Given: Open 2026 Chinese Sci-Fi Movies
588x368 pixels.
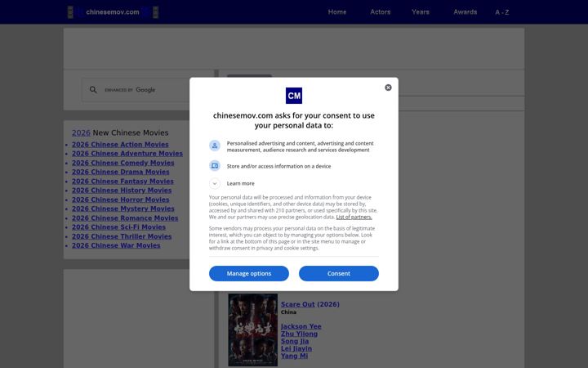Looking at the screenshot, I should (x=118, y=227).
